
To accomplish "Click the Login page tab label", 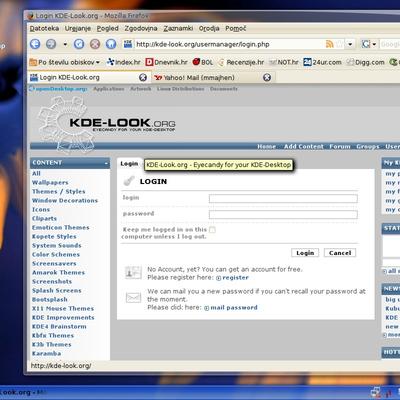I will pyautogui.click(x=129, y=164).
